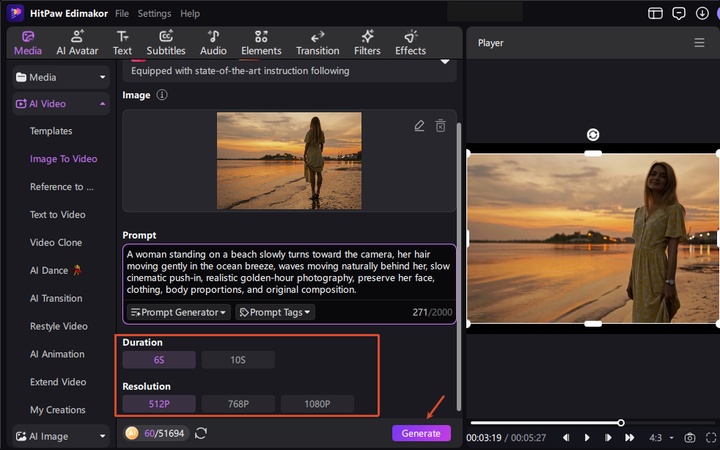Open AI Animation
The height and width of the screenshot is (450, 720).
(x=57, y=354)
